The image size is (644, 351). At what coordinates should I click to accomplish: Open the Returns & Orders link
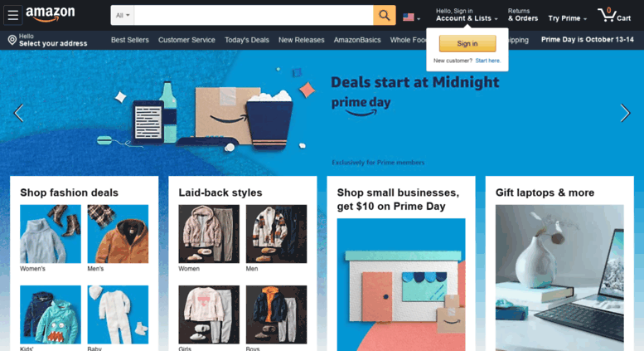click(523, 15)
